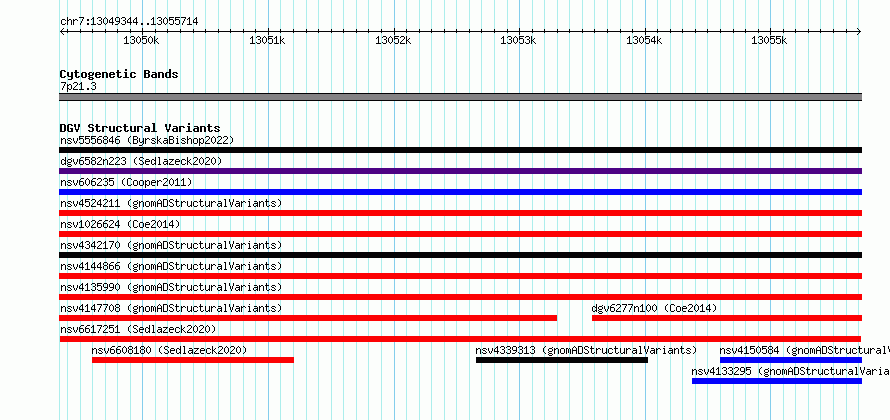890x420 pixels.
Task: Select the black nsv5556846 variant bar
Action: (460, 150)
